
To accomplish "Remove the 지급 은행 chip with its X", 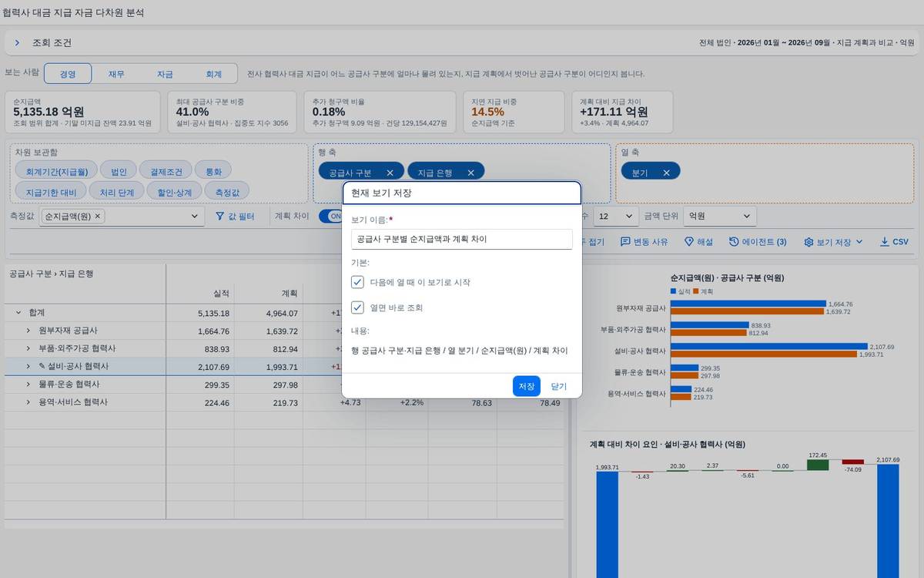I will pyautogui.click(x=470, y=173).
